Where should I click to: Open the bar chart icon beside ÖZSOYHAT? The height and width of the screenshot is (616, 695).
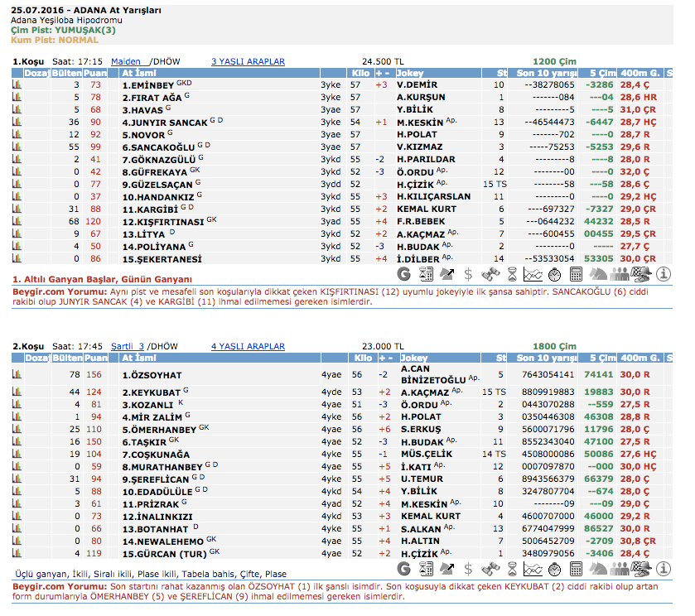(x=17, y=374)
